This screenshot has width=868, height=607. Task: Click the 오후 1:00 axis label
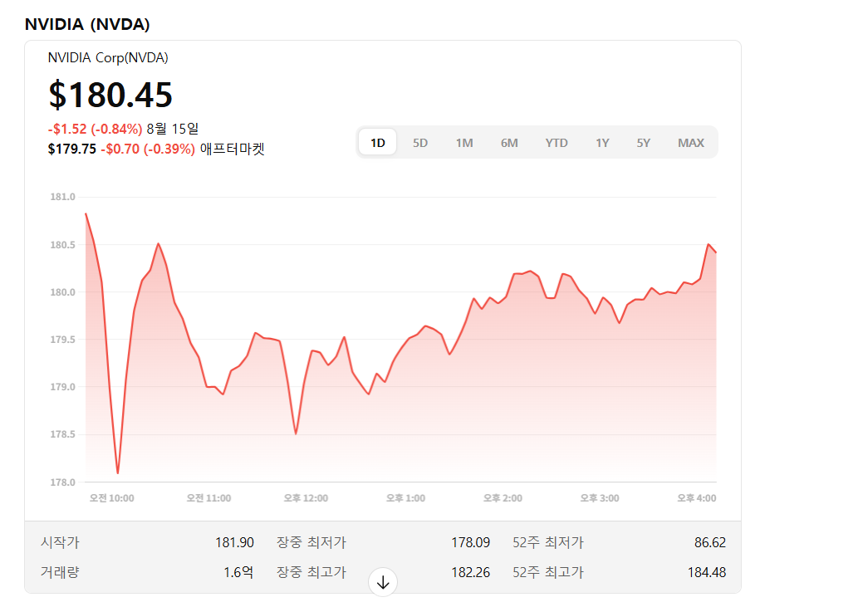[406, 498]
